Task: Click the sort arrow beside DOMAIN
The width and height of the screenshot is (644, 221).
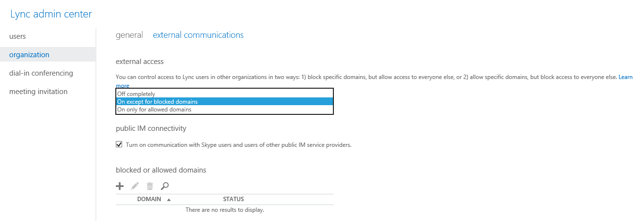Action: (x=169, y=200)
